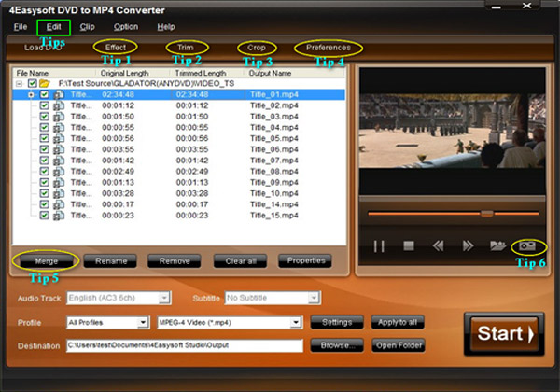Open Preferences from the toolbar
The image size is (560, 392).
(329, 48)
